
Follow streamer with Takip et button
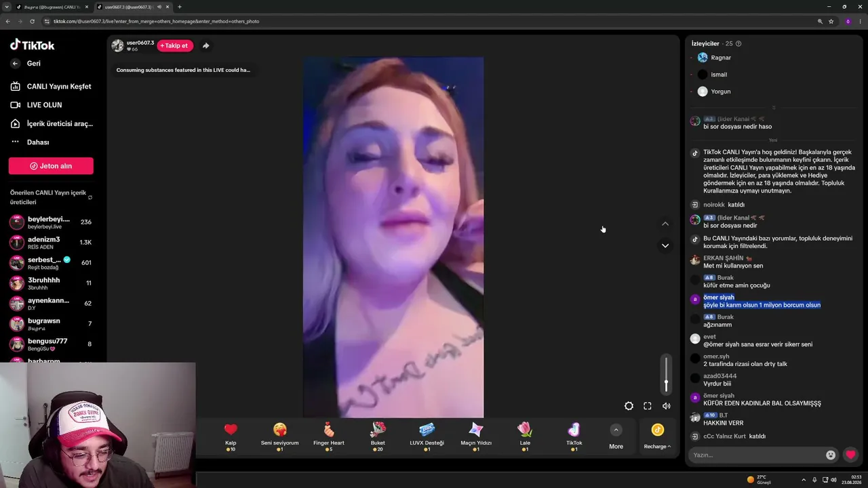pyautogui.click(x=175, y=45)
